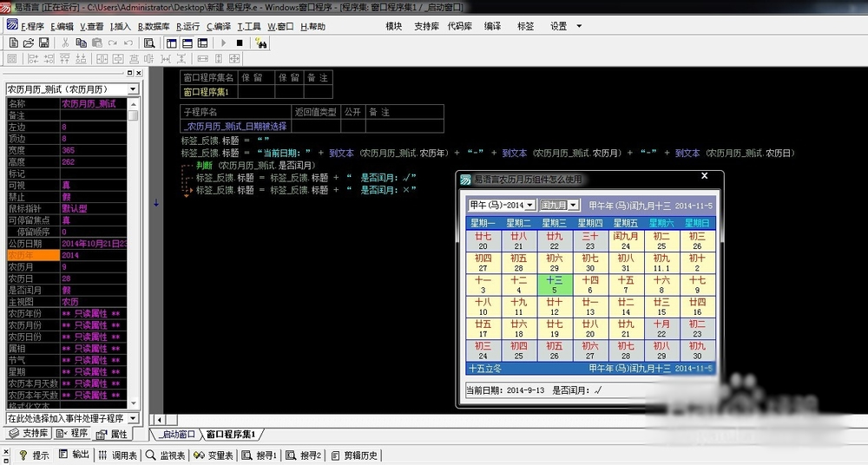Click the Open folder toolbar icon
The height and width of the screenshot is (465, 868).
pyautogui.click(x=29, y=43)
